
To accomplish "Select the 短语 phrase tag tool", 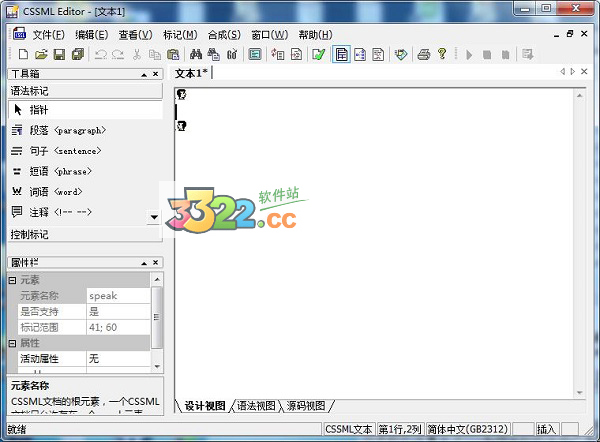I will click(85, 171).
